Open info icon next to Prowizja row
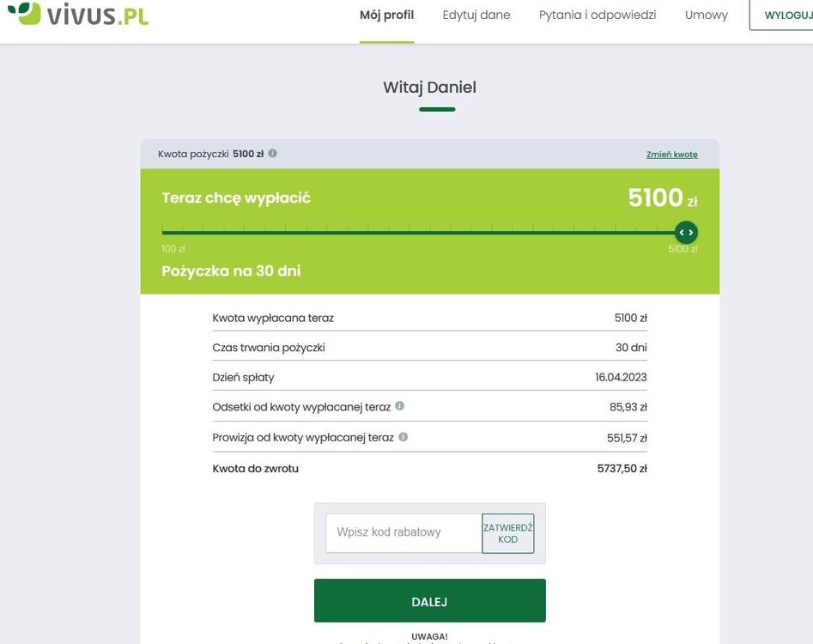 coord(403,436)
